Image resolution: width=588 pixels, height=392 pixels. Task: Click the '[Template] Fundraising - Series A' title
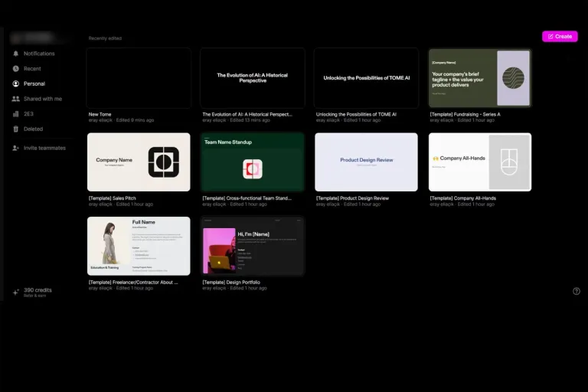tap(465, 114)
